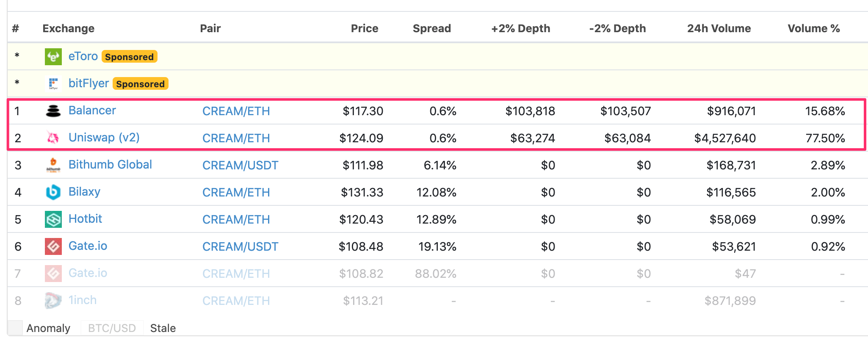The width and height of the screenshot is (868, 343).
Task: Click the $103,818 depth value
Action: [x=530, y=111]
